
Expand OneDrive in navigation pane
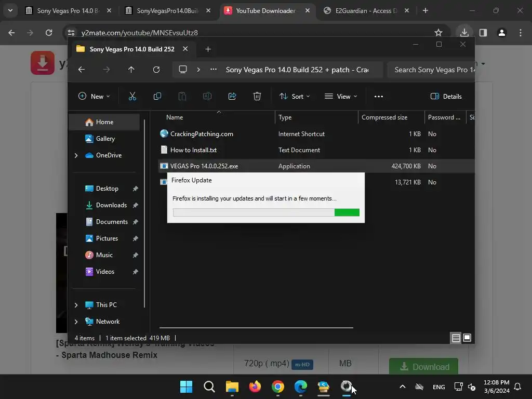[x=76, y=155]
